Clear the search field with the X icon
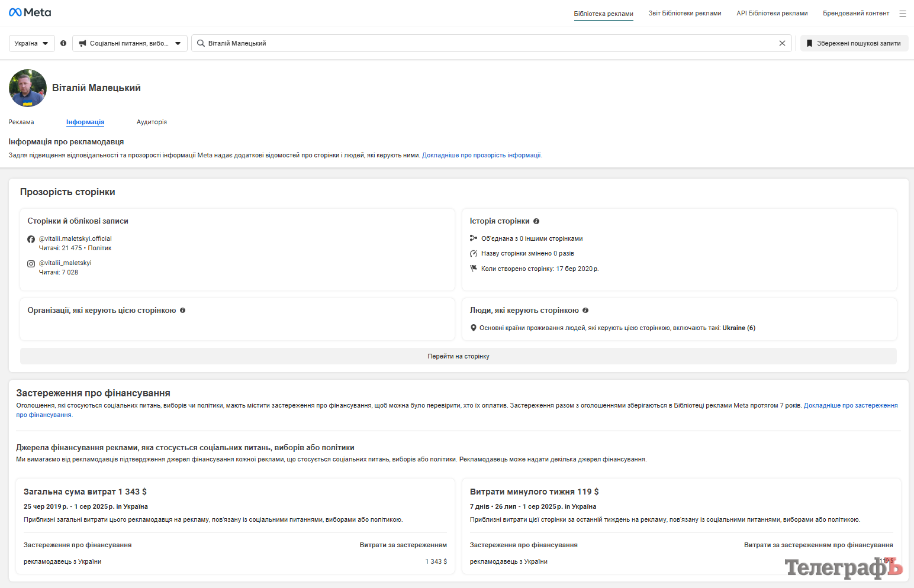Image resolution: width=914 pixels, height=588 pixels. pos(782,43)
